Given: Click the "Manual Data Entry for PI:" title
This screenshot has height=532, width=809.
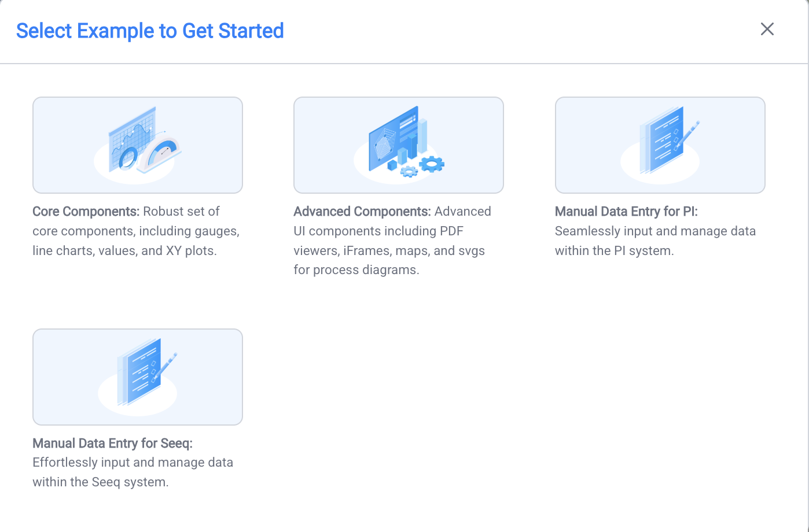Looking at the screenshot, I should pos(626,212).
